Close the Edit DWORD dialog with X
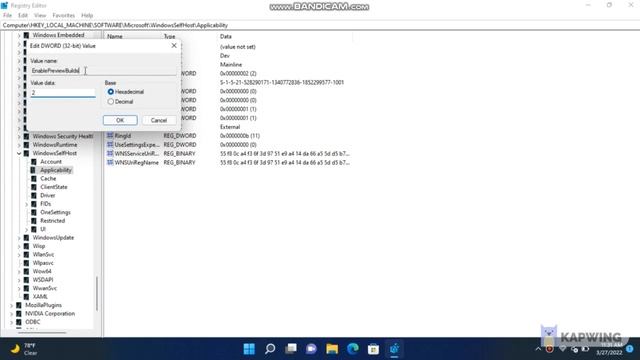The height and width of the screenshot is (360, 640). pyautogui.click(x=174, y=46)
